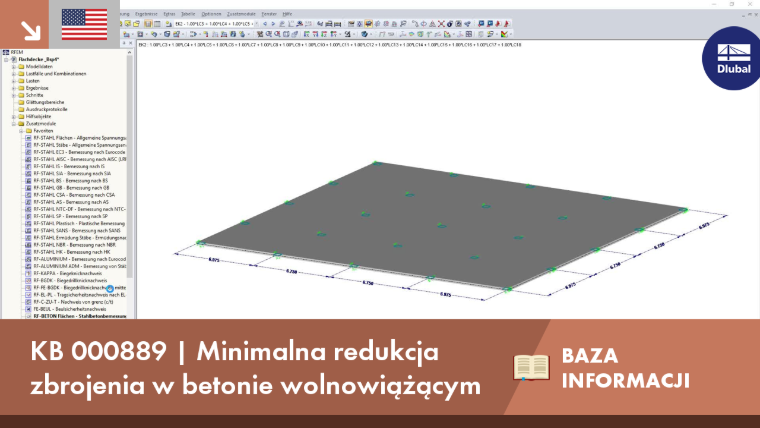The width and height of the screenshot is (760, 428).
Task: Click the US flag language icon
Action: [84, 24]
